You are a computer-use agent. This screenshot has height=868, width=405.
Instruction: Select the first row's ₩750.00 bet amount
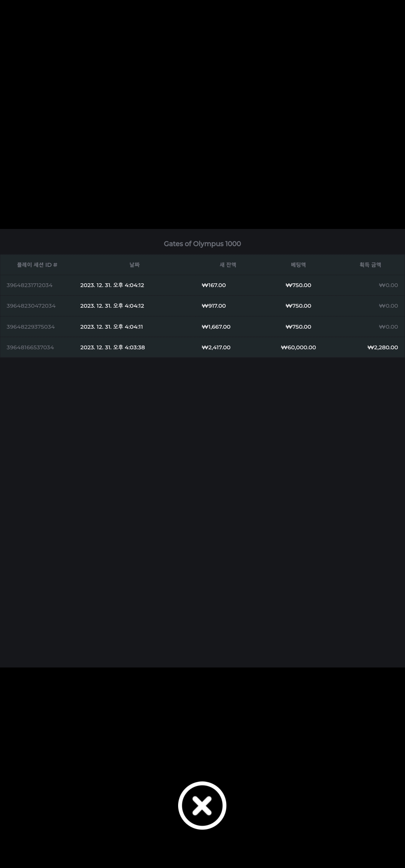[298, 285]
